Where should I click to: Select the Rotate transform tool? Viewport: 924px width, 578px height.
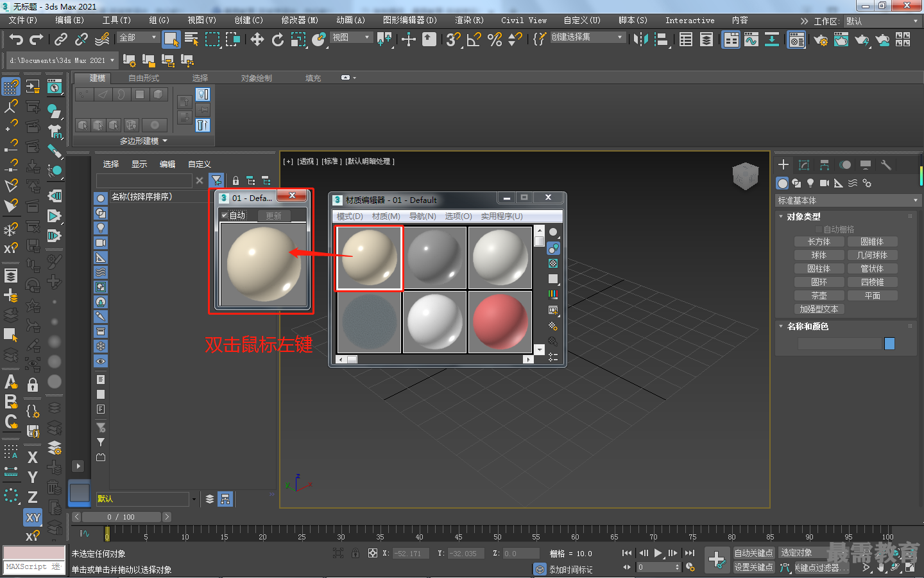[278, 39]
